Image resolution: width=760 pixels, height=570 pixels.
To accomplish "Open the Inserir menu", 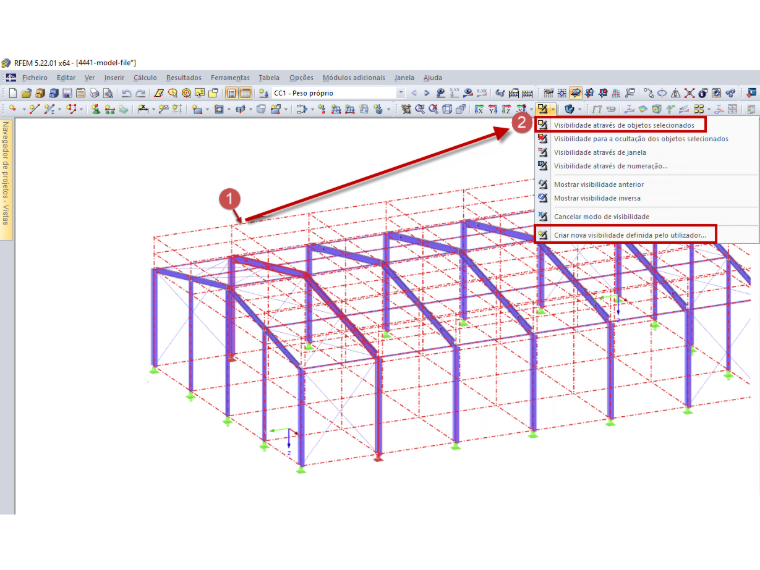I will (114, 78).
